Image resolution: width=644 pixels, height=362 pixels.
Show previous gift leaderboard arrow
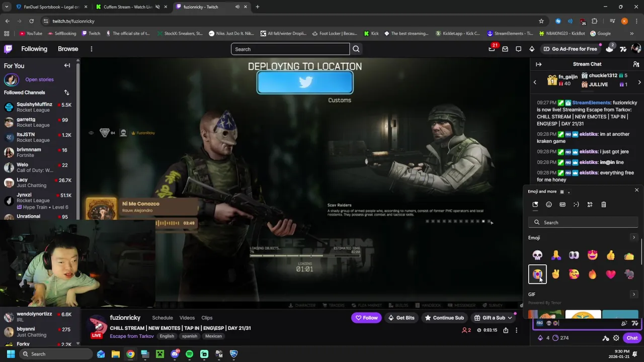coord(535,82)
